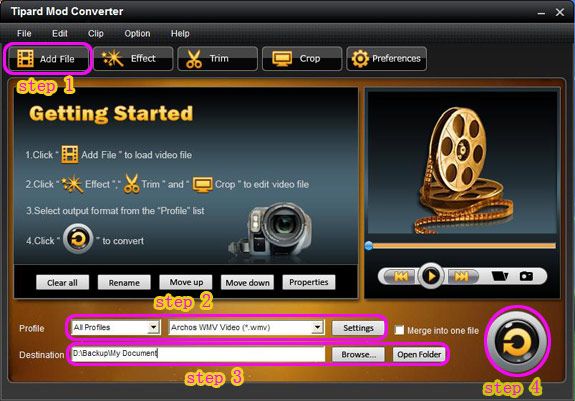The width and height of the screenshot is (575, 401).
Task: Click the Clear all button
Action: tap(62, 282)
